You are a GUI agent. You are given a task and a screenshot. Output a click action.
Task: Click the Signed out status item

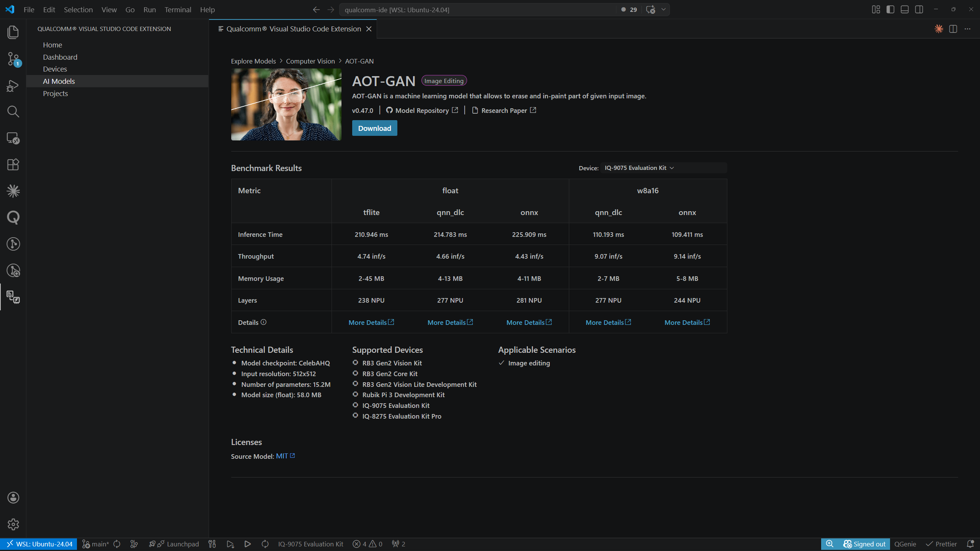(864, 544)
